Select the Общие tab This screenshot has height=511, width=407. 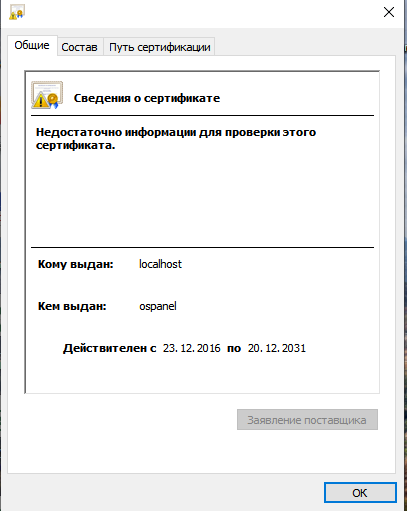tap(32, 45)
